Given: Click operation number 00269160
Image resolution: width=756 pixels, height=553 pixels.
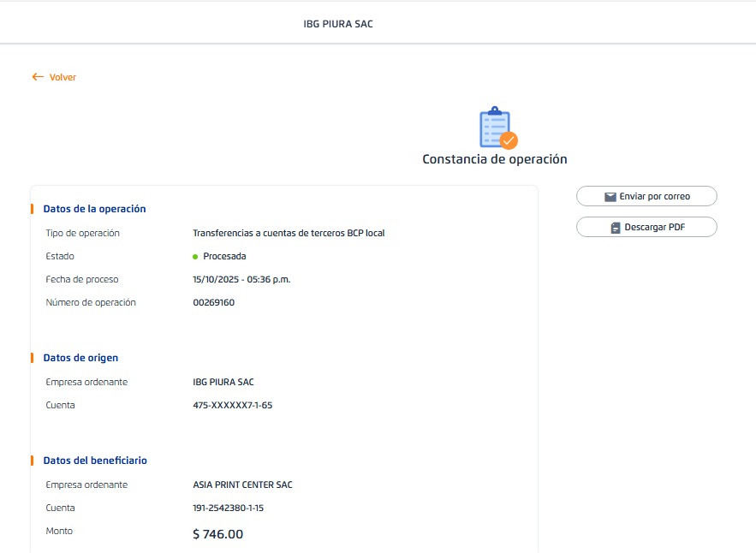Looking at the screenshot, I should pyautogui.click(x=214, y=302).
